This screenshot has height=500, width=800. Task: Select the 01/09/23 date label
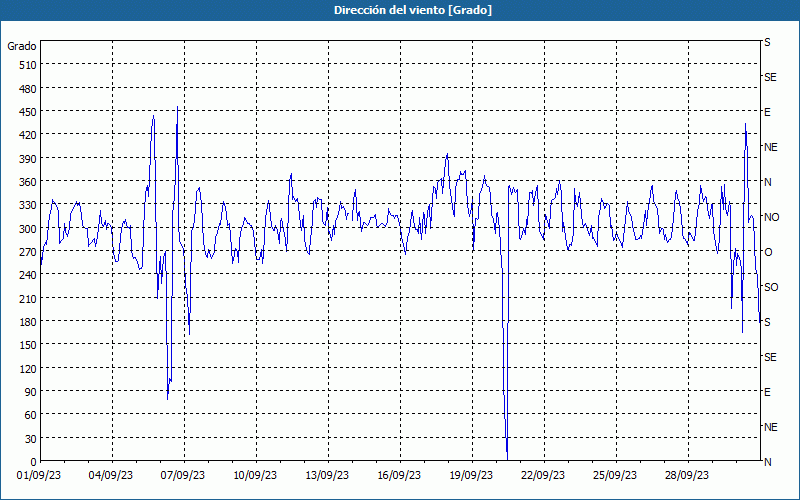(x=39, y=476)
